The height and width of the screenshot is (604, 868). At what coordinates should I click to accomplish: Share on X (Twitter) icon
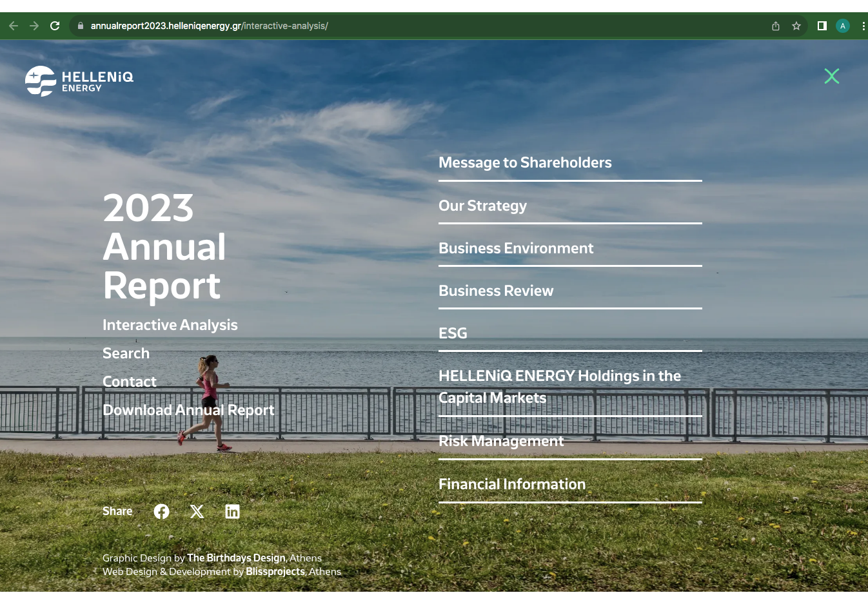point(197,511)
